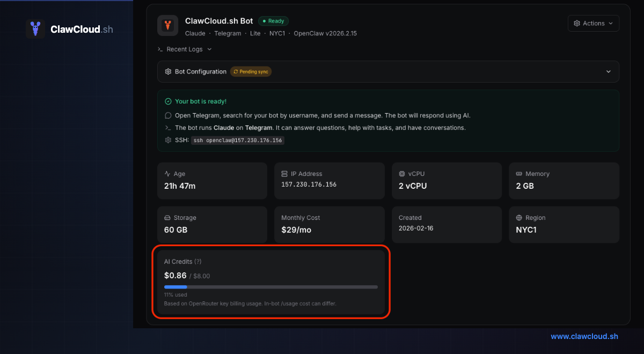Click the AI Credits help question mark
Viewport: 644px width, 354px height.
click(x=198, y=262)
